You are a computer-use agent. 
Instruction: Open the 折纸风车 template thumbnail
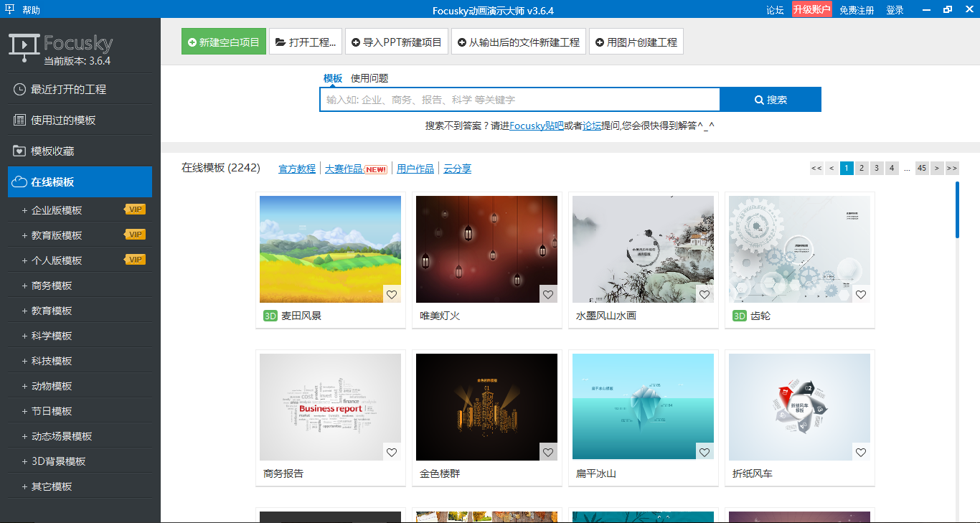coord(799,407)
